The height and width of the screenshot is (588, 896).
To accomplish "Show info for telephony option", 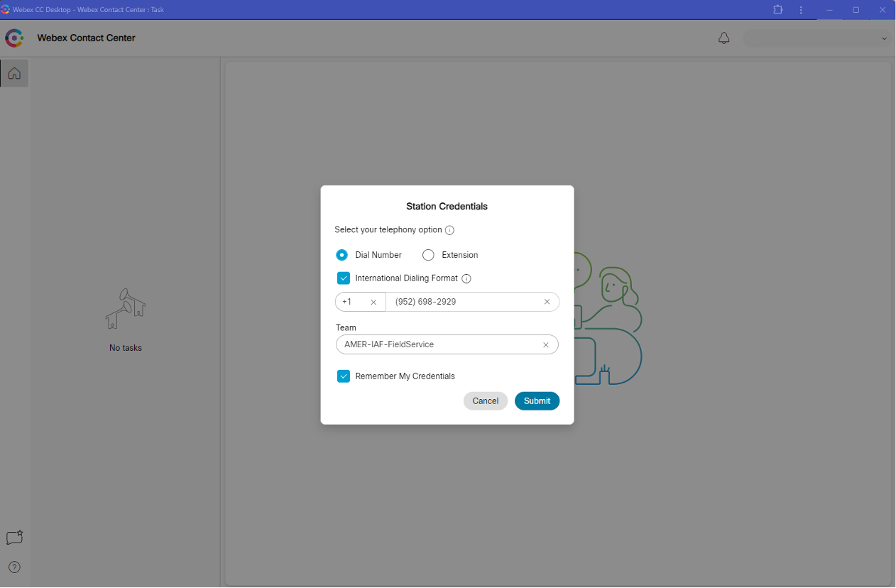I will (449, 230).
